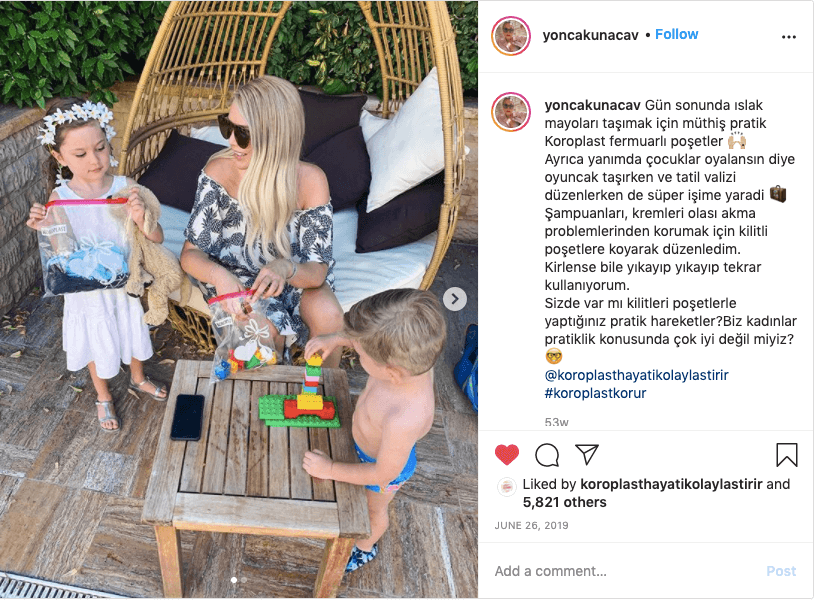Viewport: 814px width, 600px height.
Task: Open yoncakunacav username in caption
Action: tap(592, 105)
